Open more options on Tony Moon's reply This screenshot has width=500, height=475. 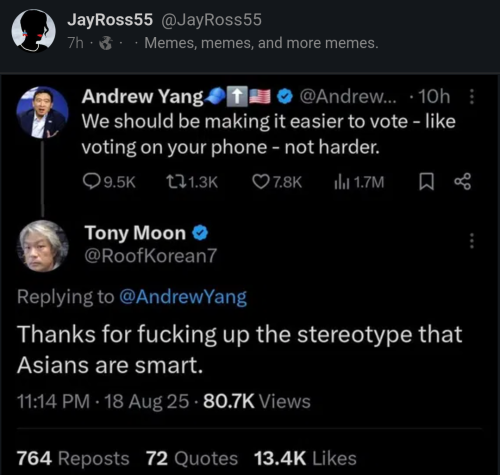click(471, 241)
